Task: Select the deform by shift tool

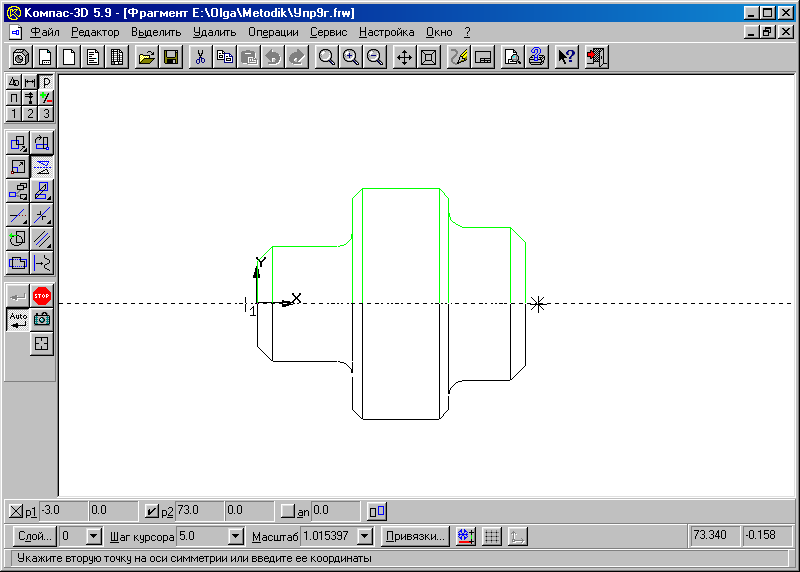Action: click(x=42, y=191)
